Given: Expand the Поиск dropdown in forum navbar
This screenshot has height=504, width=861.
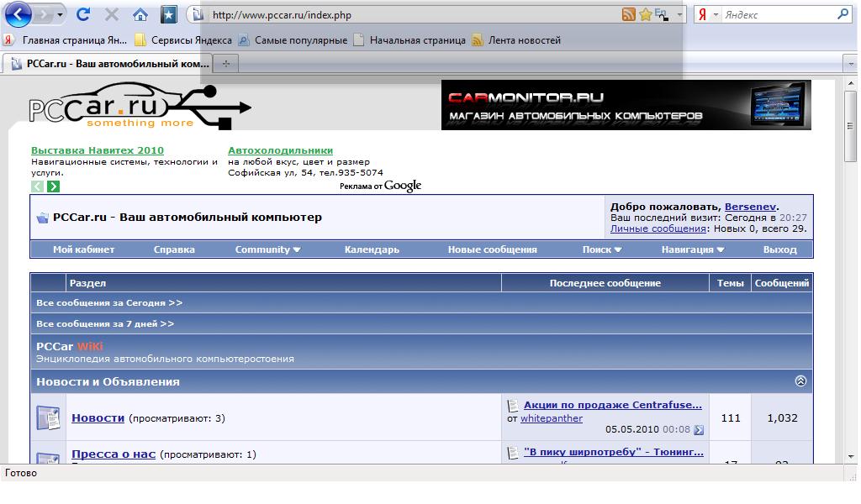Looking at the screenshot, I should 602,249.
